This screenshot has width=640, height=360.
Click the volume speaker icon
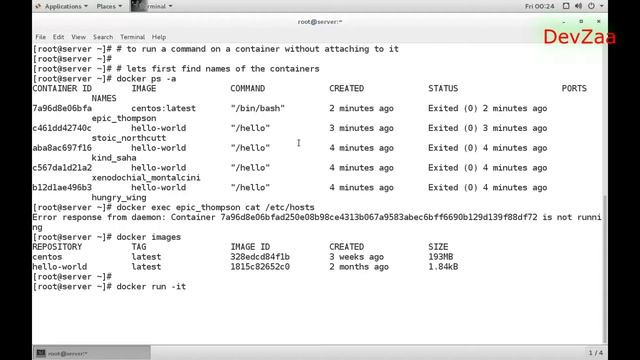click(578, 6)
